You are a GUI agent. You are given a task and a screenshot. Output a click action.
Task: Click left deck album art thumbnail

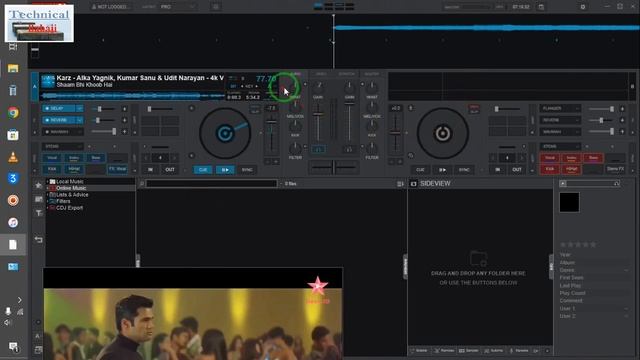tap(48, 81)
